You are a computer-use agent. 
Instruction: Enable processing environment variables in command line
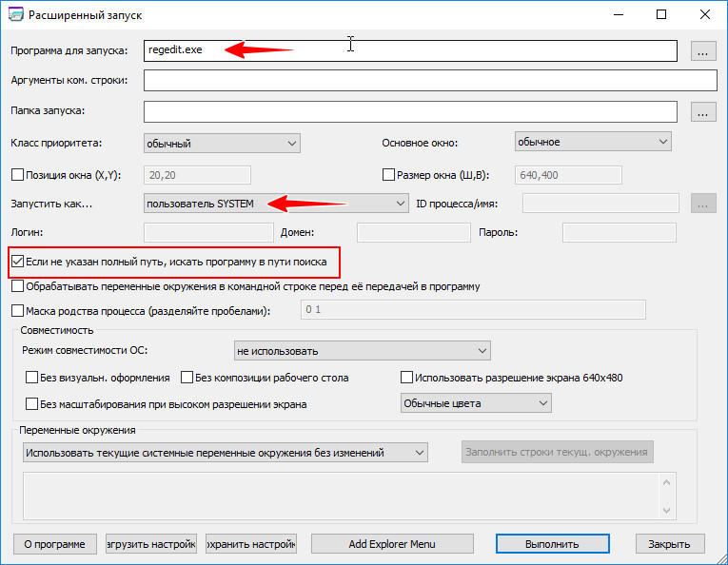pos(18,286)
